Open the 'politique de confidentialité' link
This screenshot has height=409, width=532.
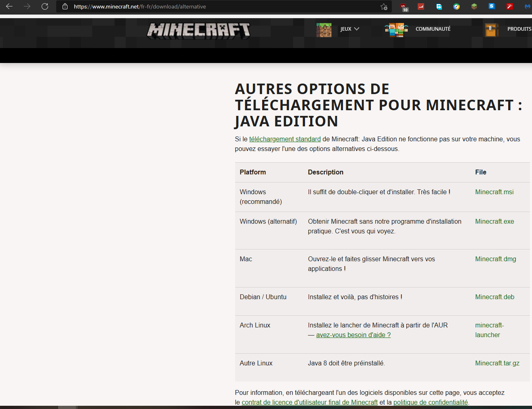point(431,402)
